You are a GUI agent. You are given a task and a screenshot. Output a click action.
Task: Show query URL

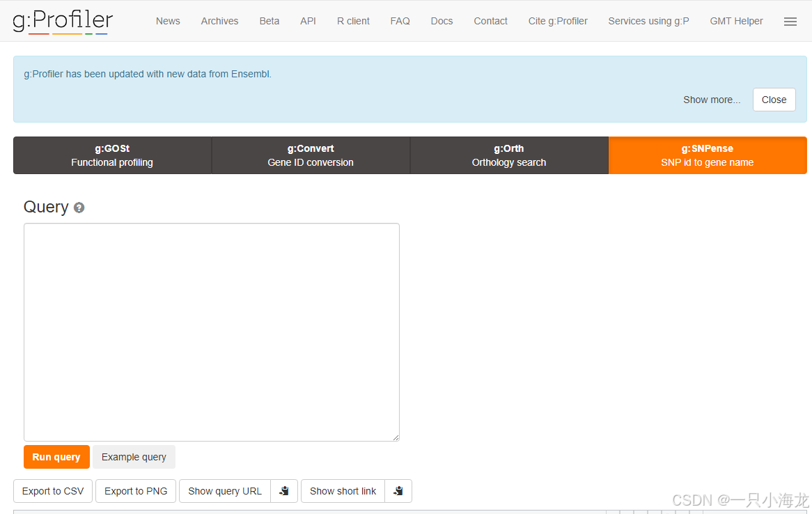(225, 491)
